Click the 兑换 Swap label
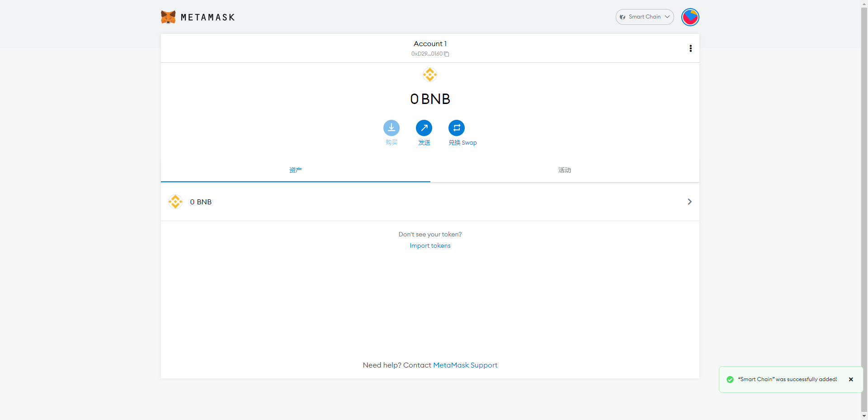 (x=462, y=143)
